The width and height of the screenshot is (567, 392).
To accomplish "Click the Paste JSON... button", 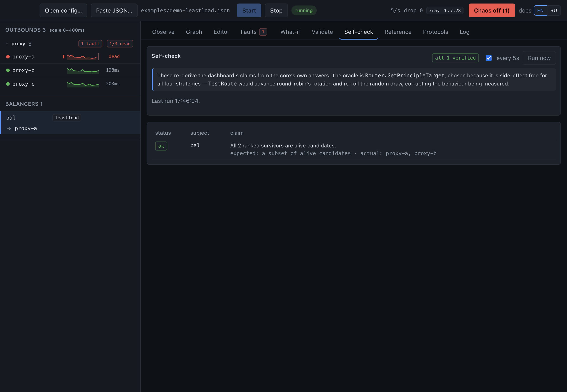I will coord(114,11).
